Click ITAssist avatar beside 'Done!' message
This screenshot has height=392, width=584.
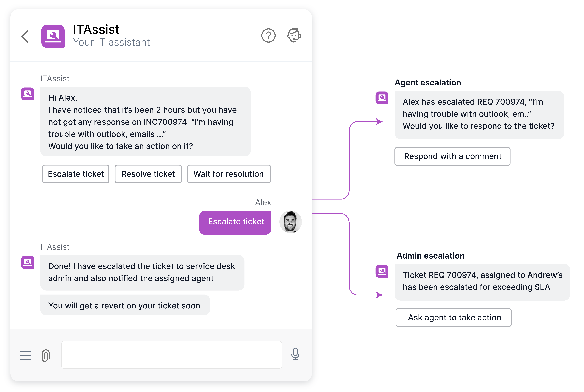pyautogui.click(x=27, y=262)
